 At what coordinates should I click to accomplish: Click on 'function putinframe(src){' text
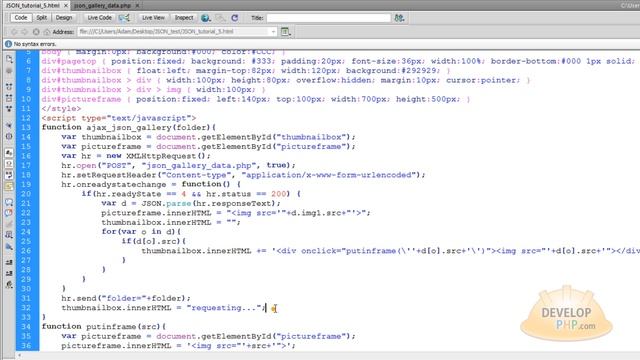click(x=104, y=327)
